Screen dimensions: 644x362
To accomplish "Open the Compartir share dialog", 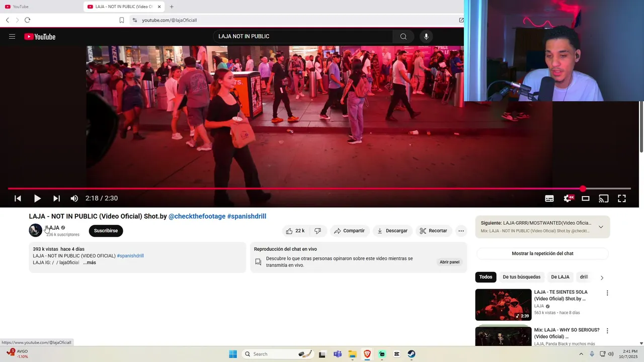I will (349, 231).
